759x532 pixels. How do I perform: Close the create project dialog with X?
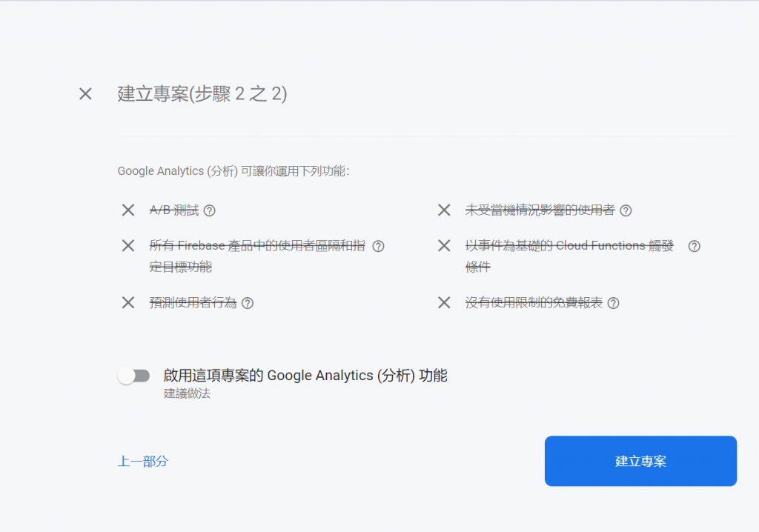(x=85, y=94)
